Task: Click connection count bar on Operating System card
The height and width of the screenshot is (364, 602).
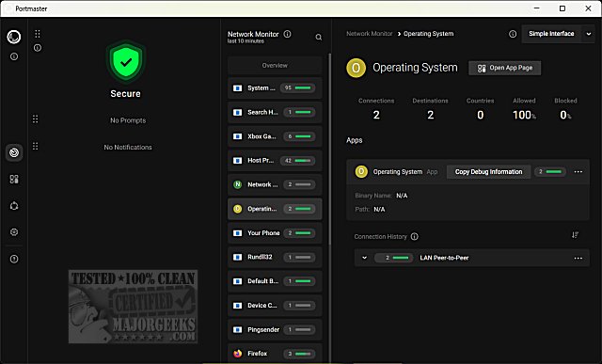Action: pos(549,171)
